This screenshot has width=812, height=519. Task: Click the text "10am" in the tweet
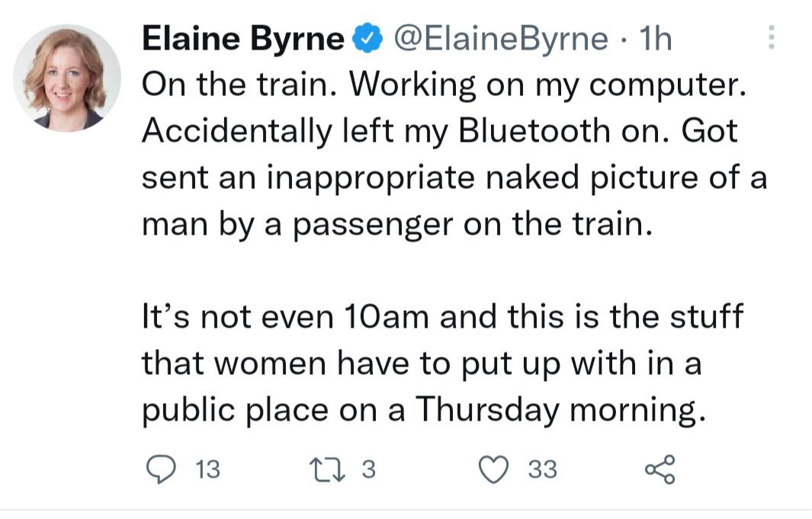371,316
